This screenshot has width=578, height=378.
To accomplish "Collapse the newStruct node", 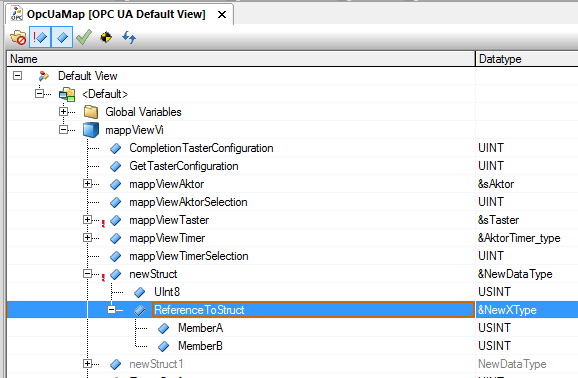I will (87, 274).
